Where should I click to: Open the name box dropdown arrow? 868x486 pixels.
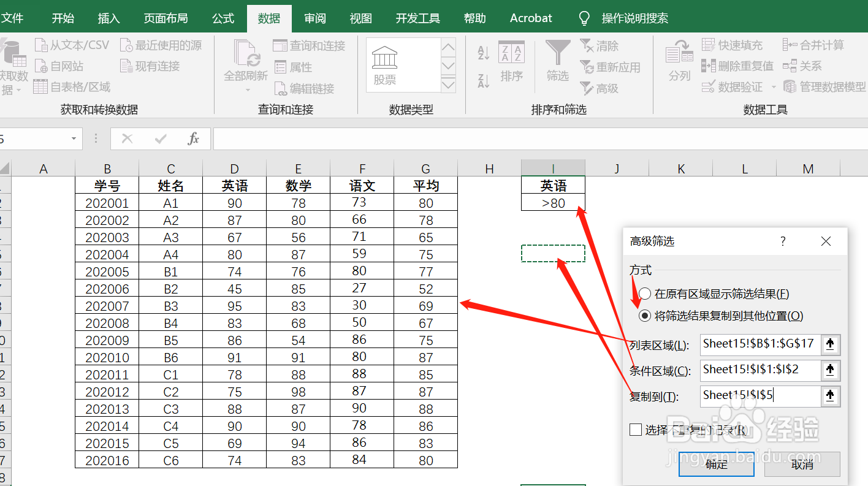tap(74, 139)
